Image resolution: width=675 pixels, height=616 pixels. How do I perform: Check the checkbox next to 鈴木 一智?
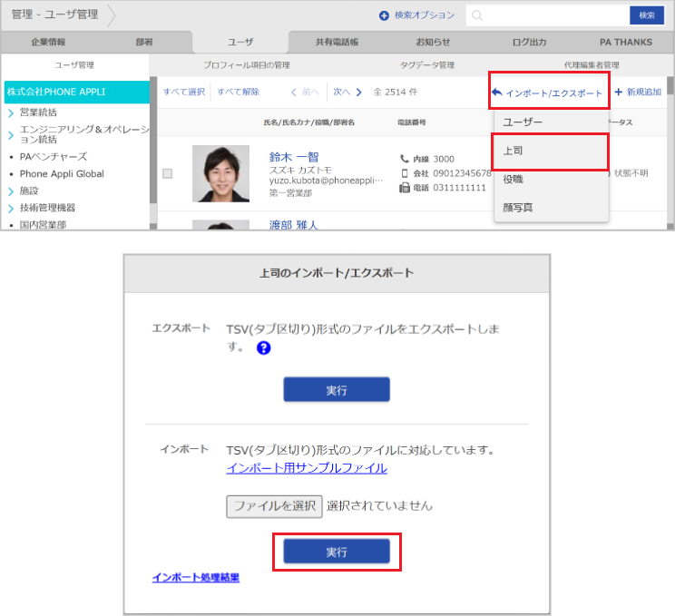168,173
